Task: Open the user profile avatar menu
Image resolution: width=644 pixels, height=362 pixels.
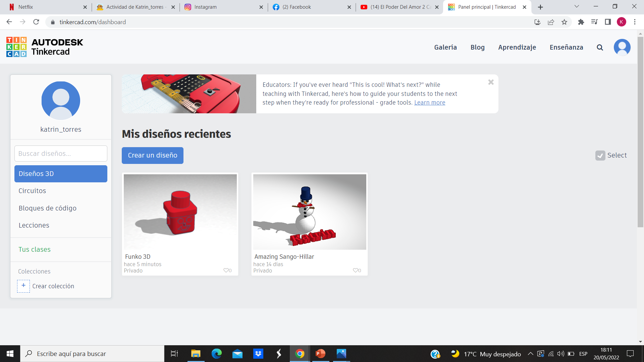Action: coord(622,47)
